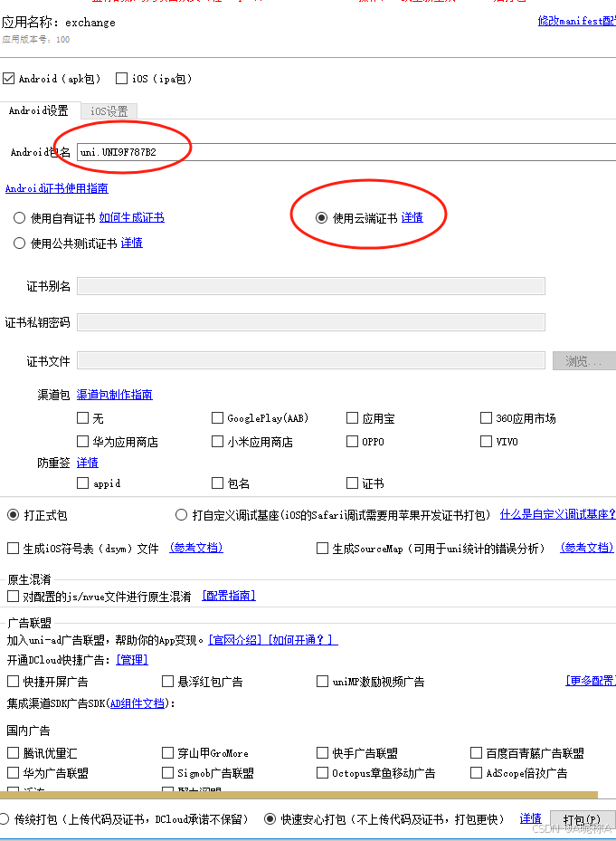Click the 证书别名 input field
Screen dimensions: 616x841
pyautogui.click(x=311, y=286)
